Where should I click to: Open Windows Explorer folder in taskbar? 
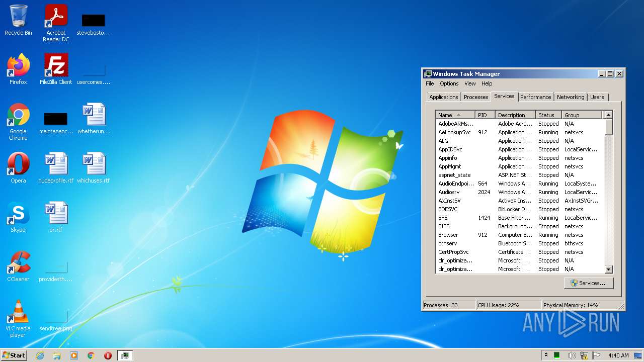(x=57, y=355)
